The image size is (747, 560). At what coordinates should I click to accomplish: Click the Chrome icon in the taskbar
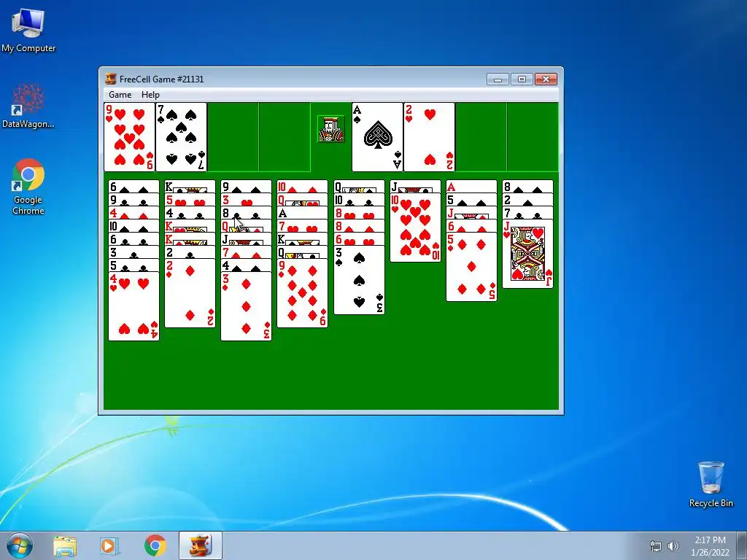pyautogui.click(x=155, y=545)
